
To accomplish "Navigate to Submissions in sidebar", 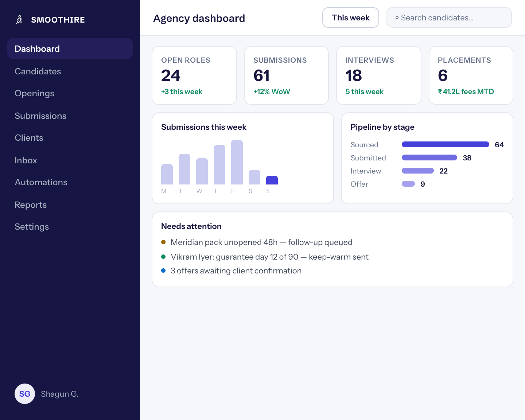I will tap(70, 116).
